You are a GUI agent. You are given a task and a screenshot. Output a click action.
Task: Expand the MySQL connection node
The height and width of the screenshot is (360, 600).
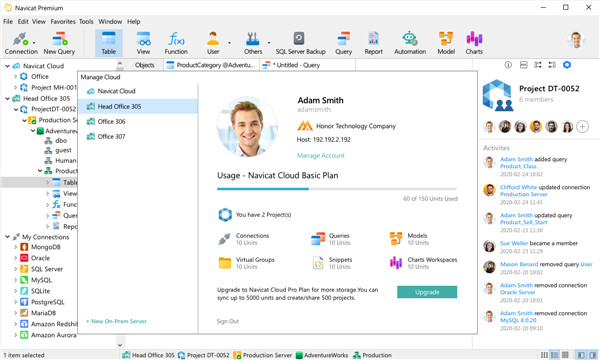15,280
